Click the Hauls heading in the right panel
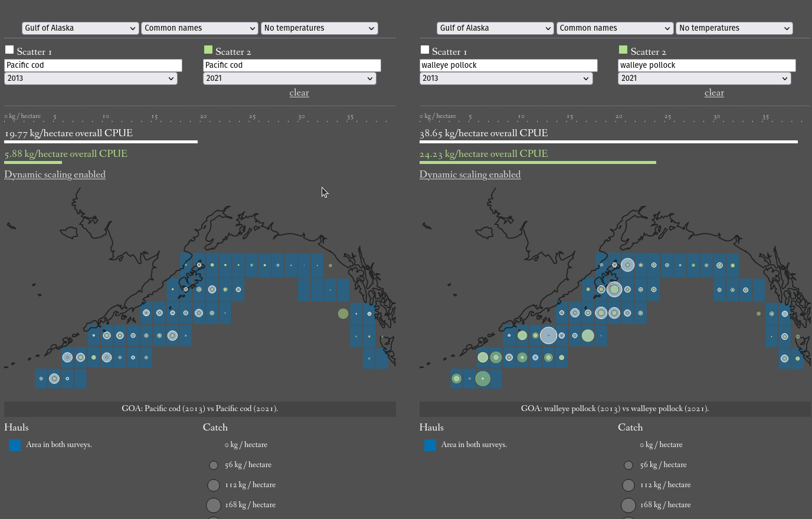 431,428
